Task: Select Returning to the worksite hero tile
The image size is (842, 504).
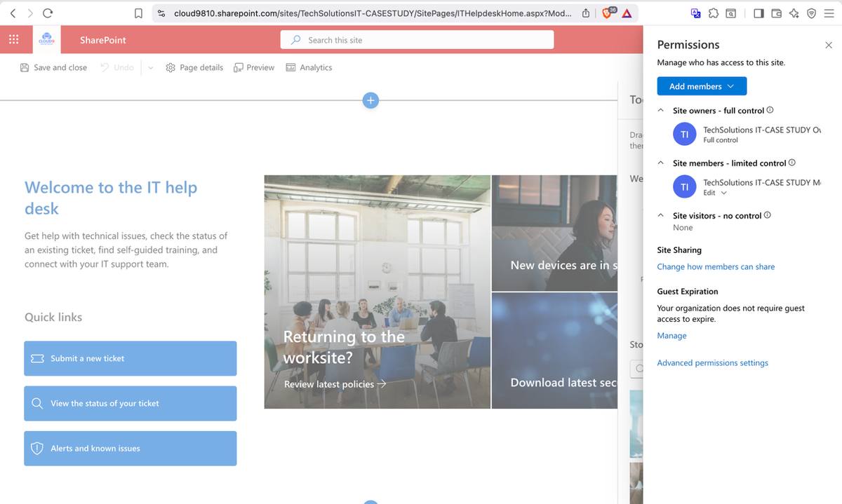Action: point(377,292)
